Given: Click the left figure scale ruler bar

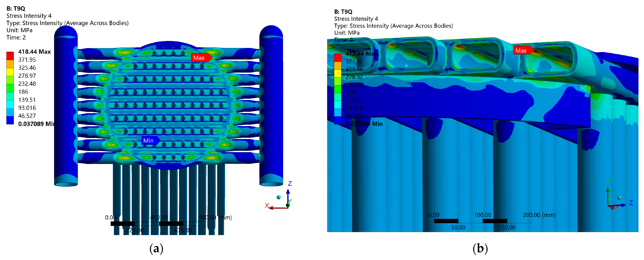Looking at the screenshot, I should pyautogui.click(x=159, y=223).
